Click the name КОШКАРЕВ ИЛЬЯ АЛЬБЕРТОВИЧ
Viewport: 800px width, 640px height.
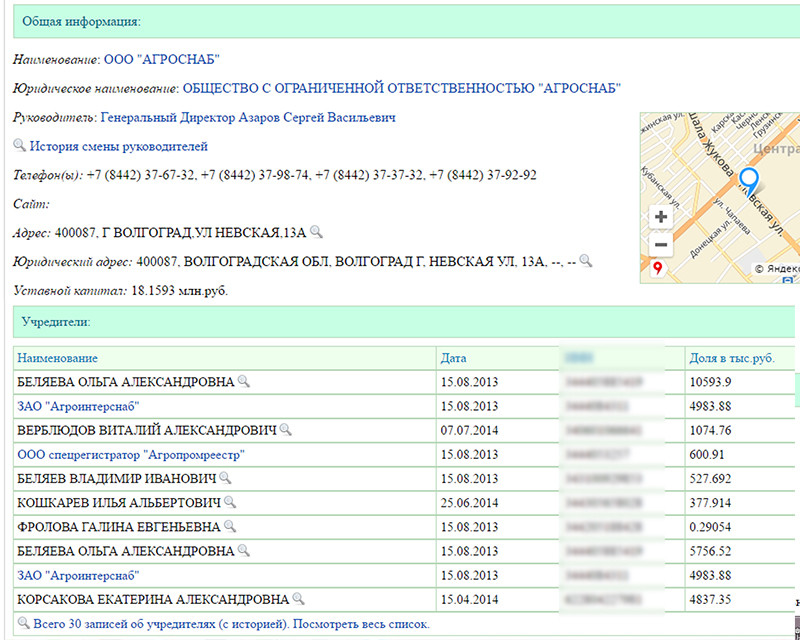point(119,503)
